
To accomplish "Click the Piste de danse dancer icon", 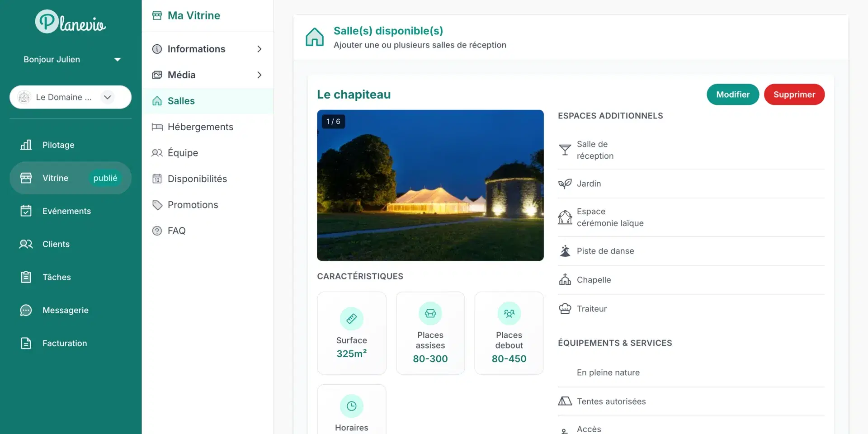I will point(565,251).
